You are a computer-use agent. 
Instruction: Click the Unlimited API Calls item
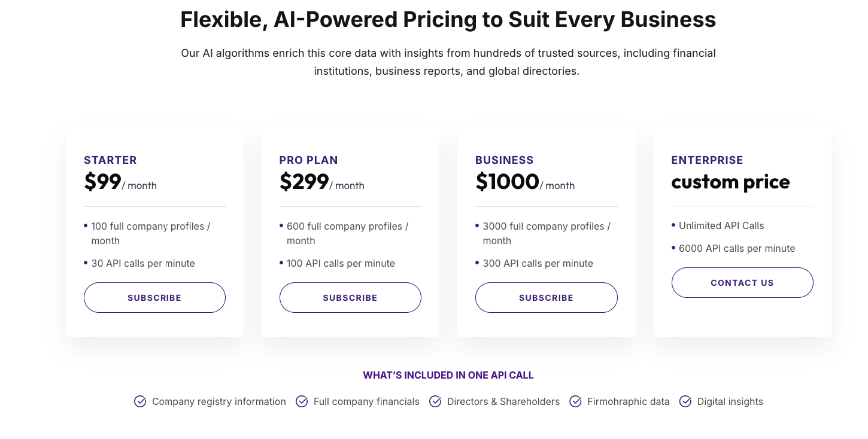pos(721,225)
